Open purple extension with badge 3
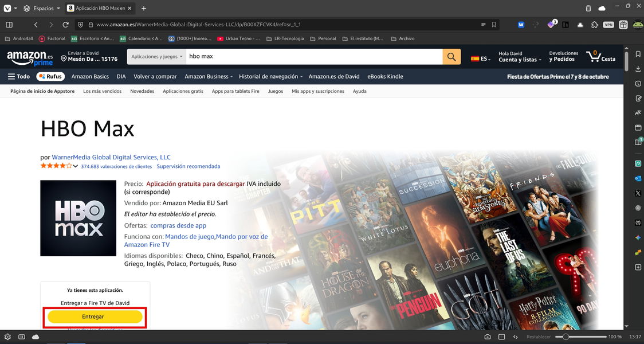Image resolution: width=644 pixels, height=344 pixels. pyautogui.click(x=551, y=24)
